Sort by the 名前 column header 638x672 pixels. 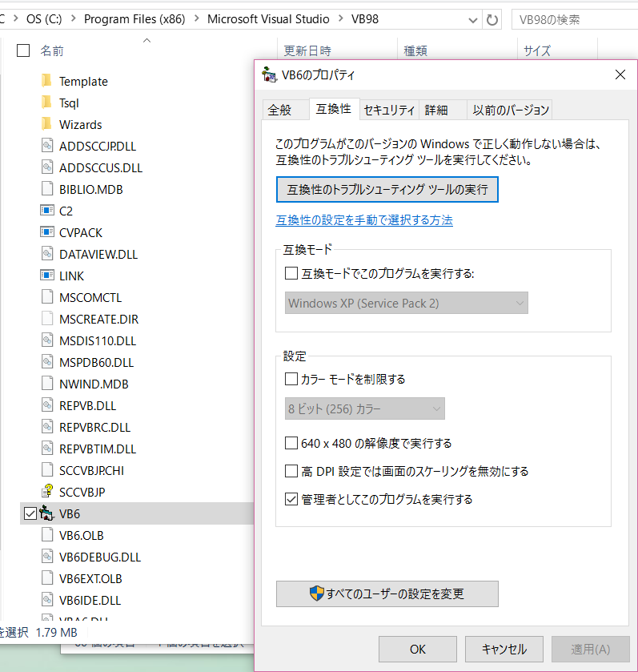[52, 50]
